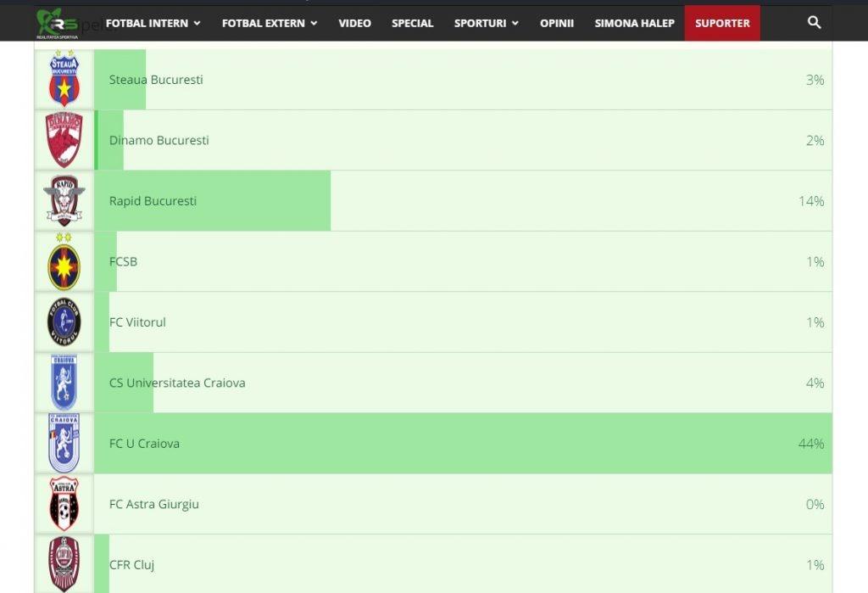The image size is (868, 593).
Task: Select the Rapid Bucuresti club crest
Action: [x=64, y=200]
